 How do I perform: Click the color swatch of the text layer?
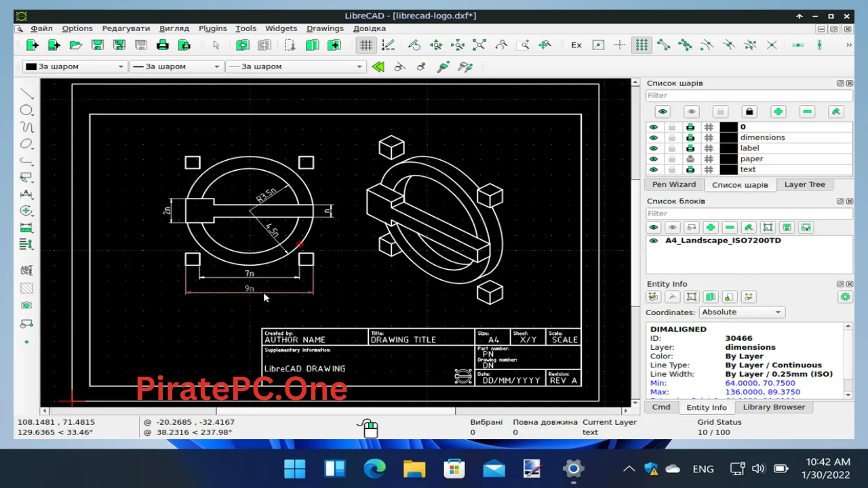click(728, 169)
